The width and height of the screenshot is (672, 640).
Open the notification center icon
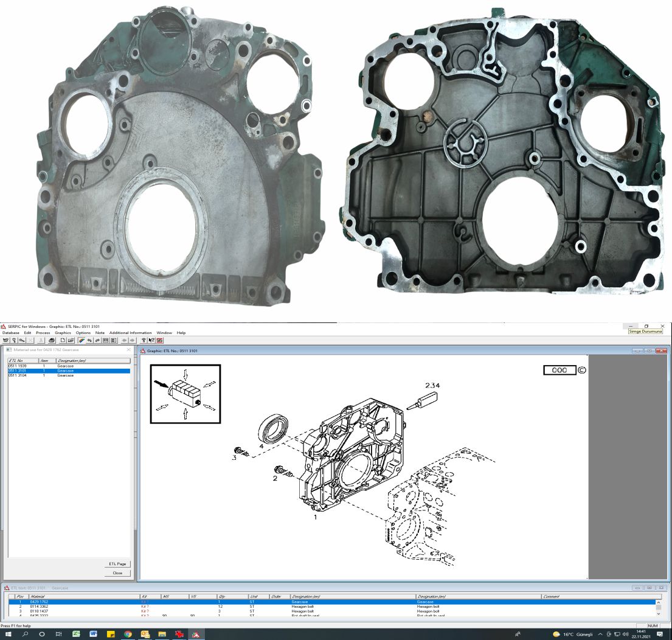(660, 634)
